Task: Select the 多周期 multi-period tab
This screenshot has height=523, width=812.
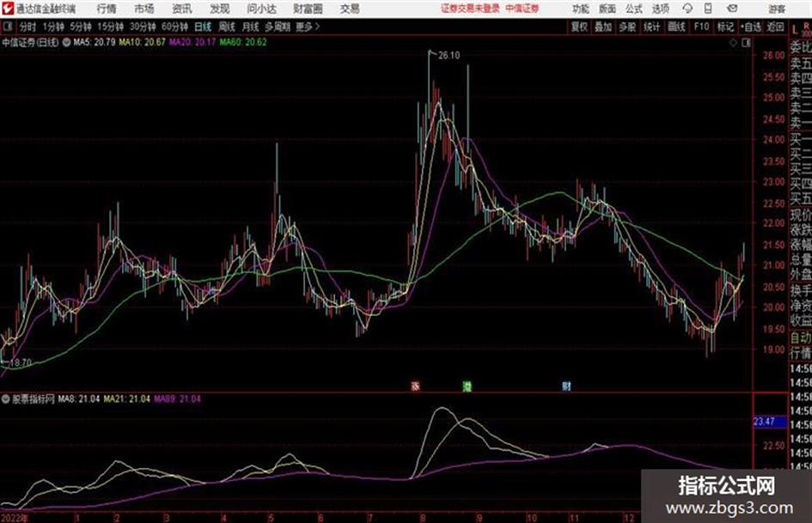Action: (x=278, y=27)
